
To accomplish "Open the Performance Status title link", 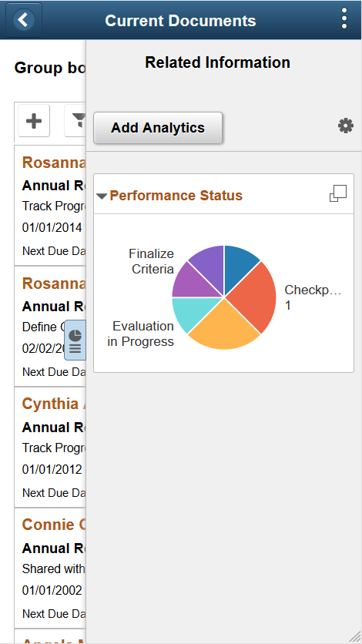I will pyautogui.click(x=176, y=196).
